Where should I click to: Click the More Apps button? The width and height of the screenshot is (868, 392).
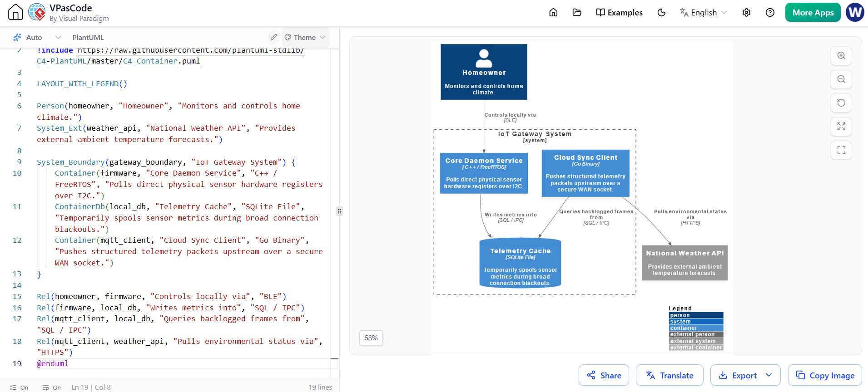pyautogui.click(x=813, y=13)
